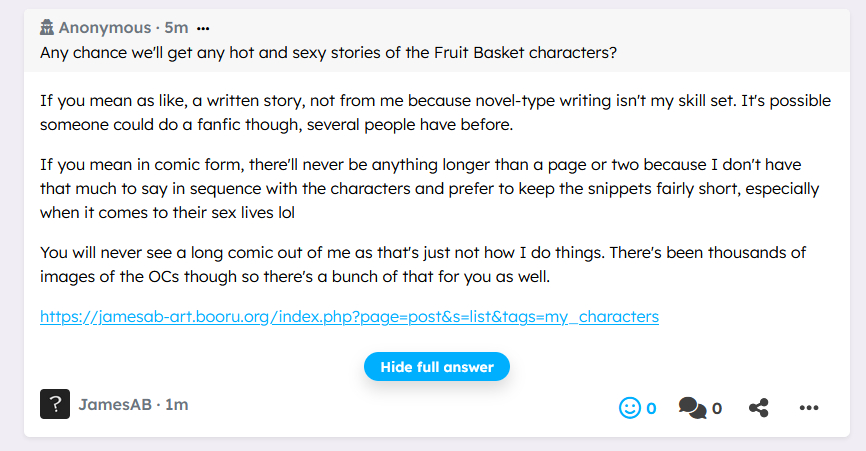Open the three-dot menu beside the question timestamp

tap(204, 28)
